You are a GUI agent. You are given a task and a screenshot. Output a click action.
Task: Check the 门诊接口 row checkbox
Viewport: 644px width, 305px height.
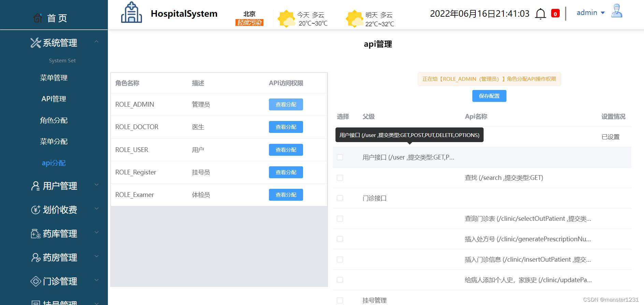pos(340,198)
